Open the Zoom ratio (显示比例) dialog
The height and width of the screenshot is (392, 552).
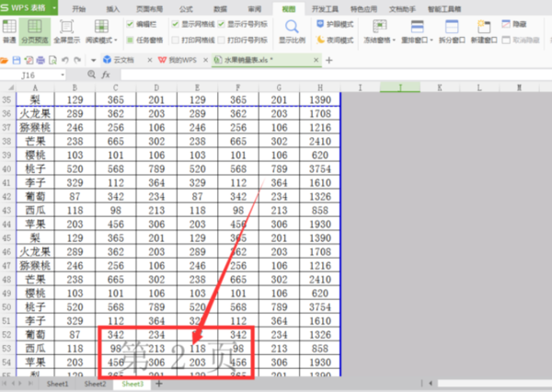(292, 31)
